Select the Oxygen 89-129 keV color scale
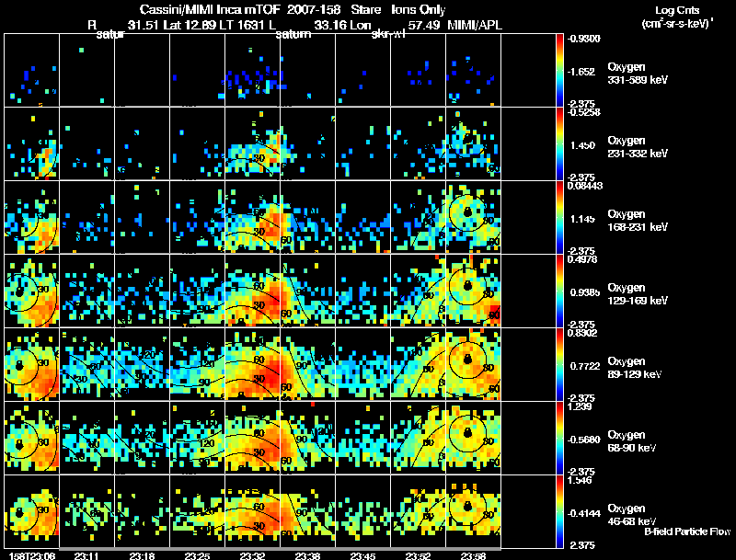 click(x=559, y=364)
